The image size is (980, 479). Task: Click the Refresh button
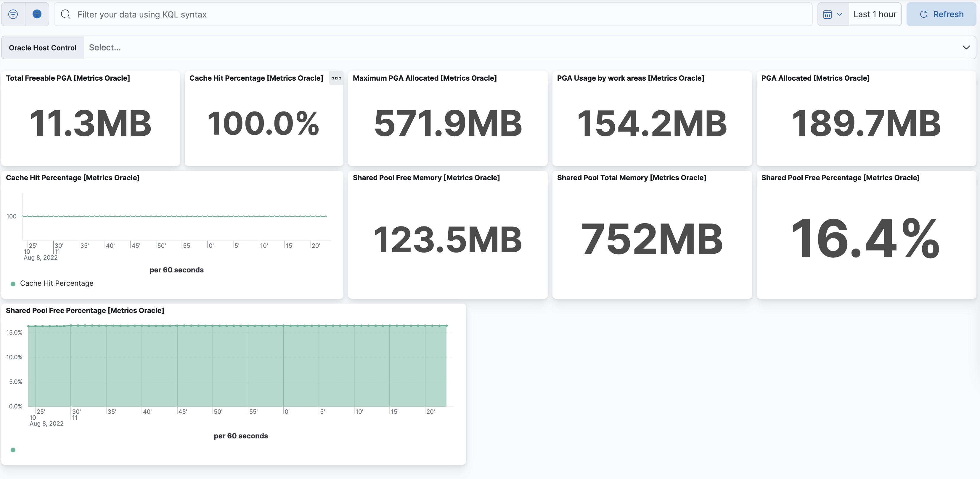pyautogui.click(x=941, y=15)
